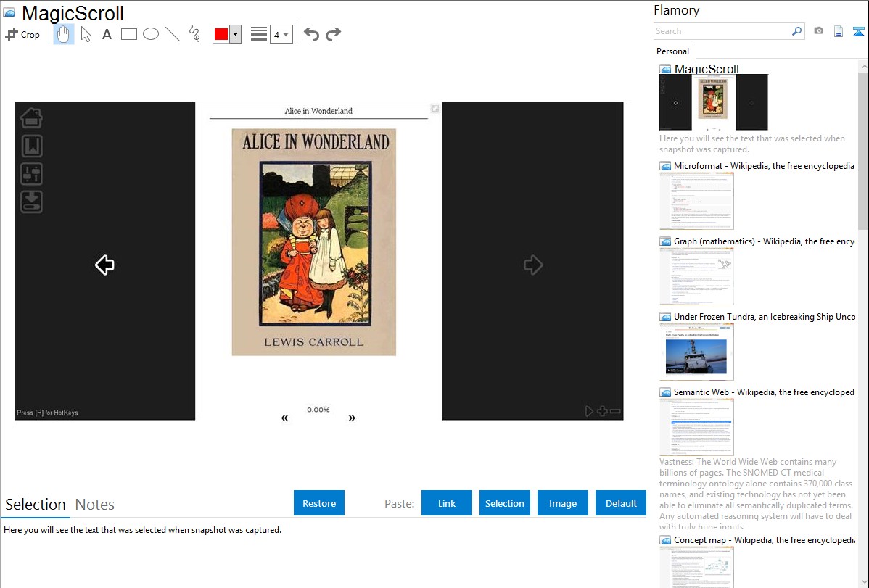
Task: Switch to the Selection tab
Action: click(36, 505)
